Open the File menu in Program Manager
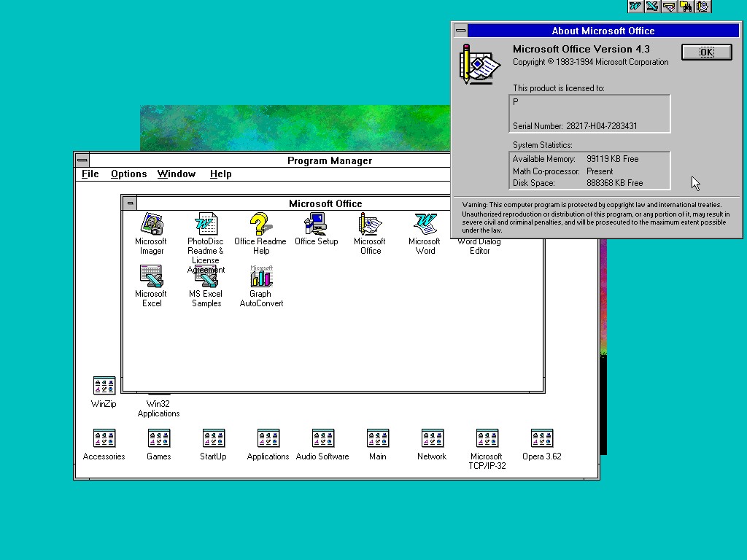Screen dimensions: 747x560 tap(90, 174)
